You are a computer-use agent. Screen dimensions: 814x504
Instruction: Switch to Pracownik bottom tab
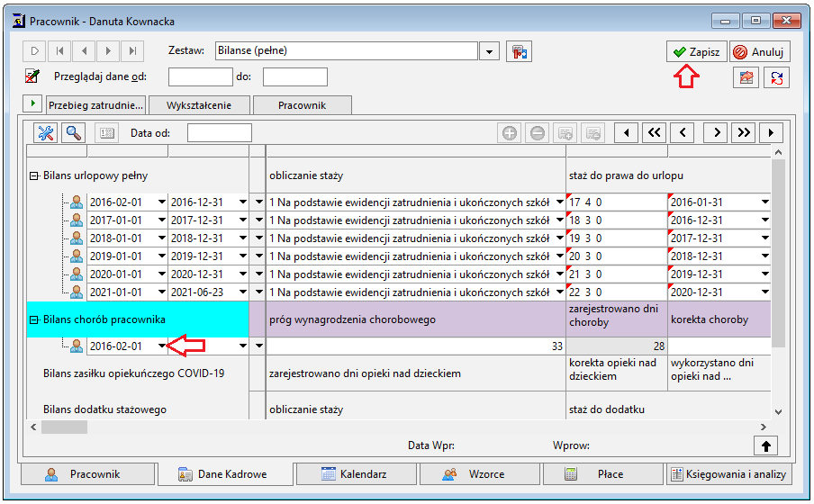tap(87, 474)
